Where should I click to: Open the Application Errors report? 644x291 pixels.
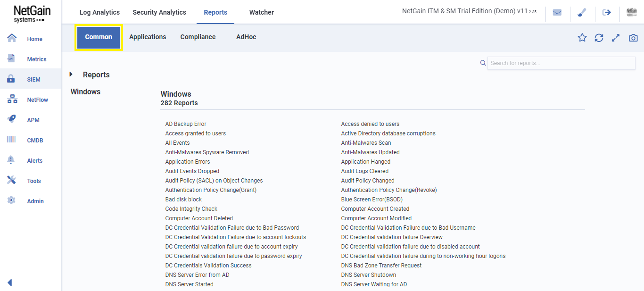coord(188,162)
